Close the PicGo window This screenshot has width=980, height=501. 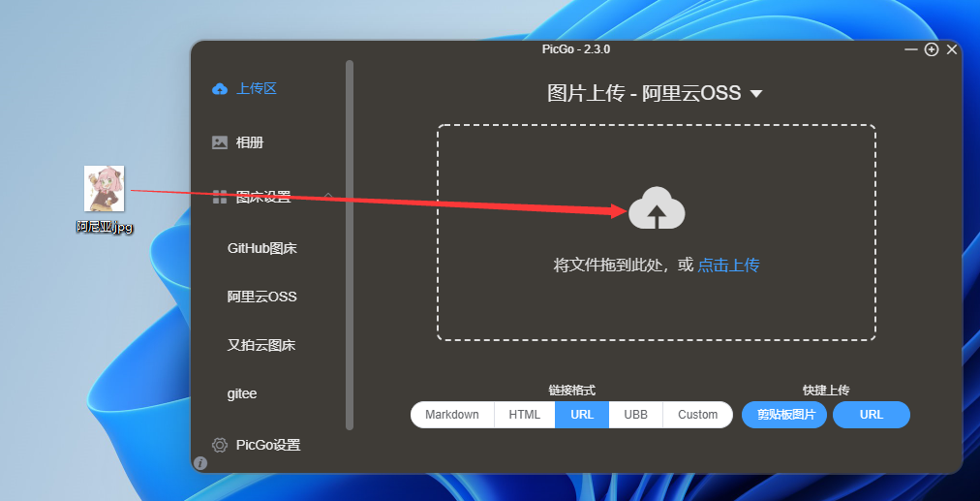[952, 49]
